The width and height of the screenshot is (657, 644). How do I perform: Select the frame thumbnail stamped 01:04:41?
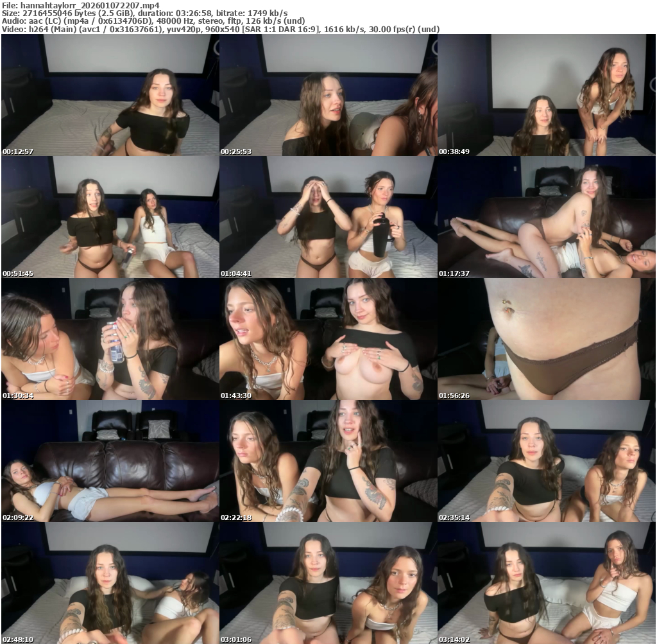click(328, 217)
